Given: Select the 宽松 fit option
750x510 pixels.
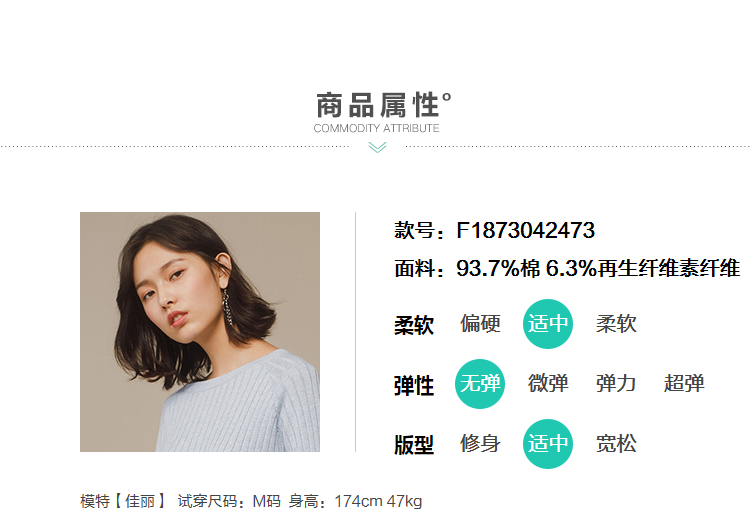Looking at the screenshot, I should tap(616, 443).
